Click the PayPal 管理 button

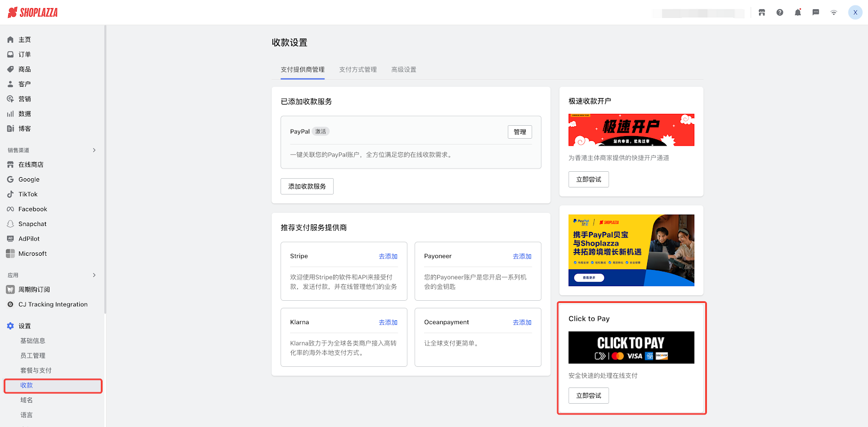pos(520,132)
